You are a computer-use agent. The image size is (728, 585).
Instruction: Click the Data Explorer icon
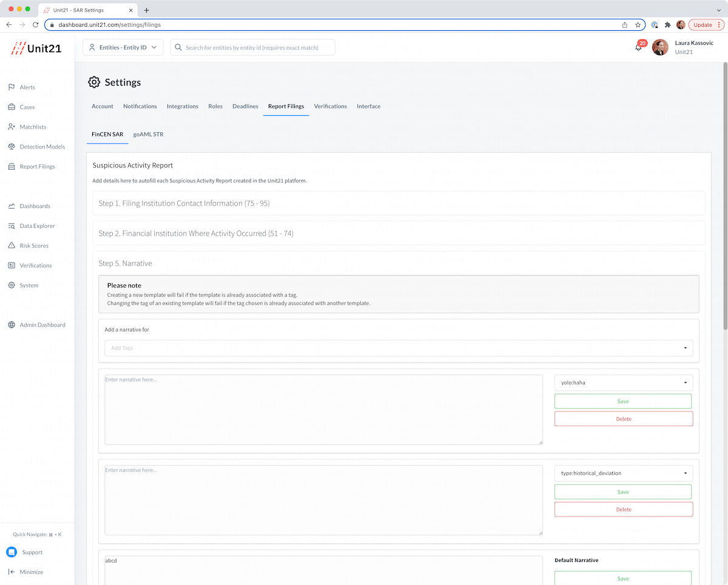(x=12, y=226)
